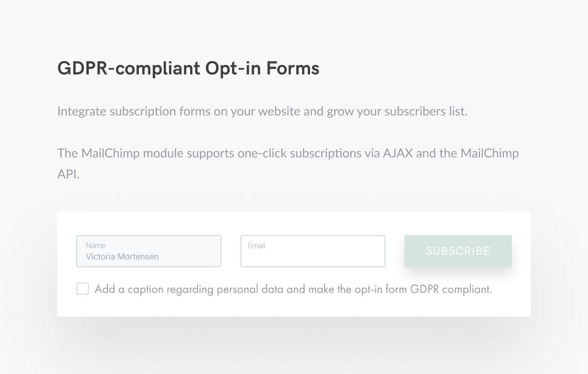The width and height of the screenshot is (588, 374).
Task: Click the Name field label
Action: pos(95,245)
